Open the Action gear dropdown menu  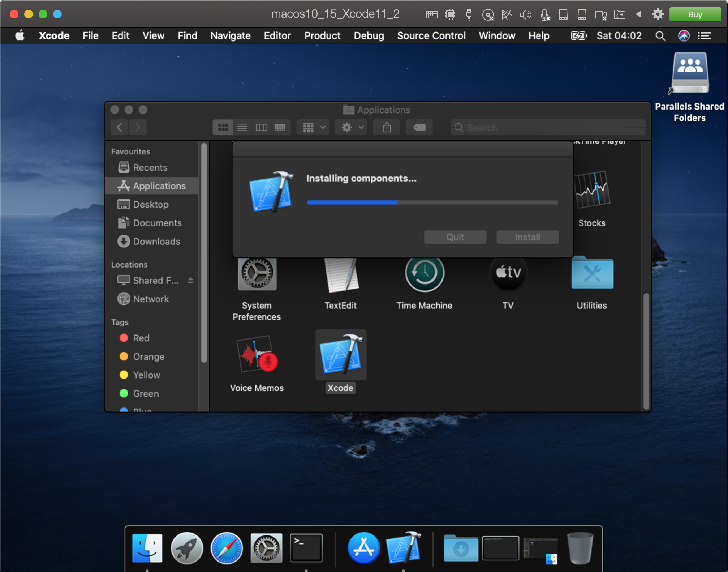point(351,127)
